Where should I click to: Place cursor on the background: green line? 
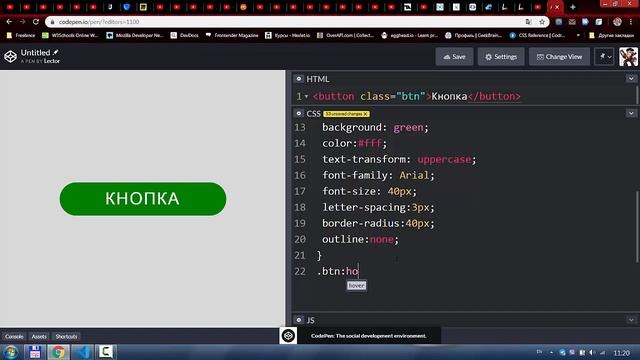tap(375, 127)
